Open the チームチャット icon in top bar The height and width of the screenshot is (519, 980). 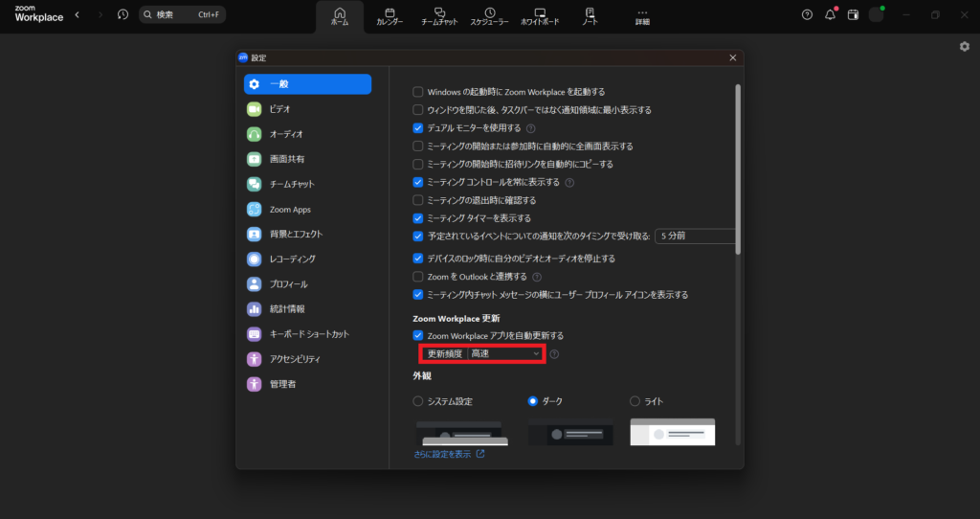tap(440, 16)
